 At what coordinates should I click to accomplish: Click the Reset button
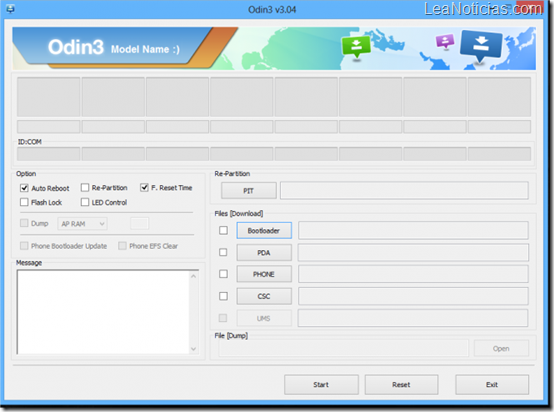pos(401,384)
